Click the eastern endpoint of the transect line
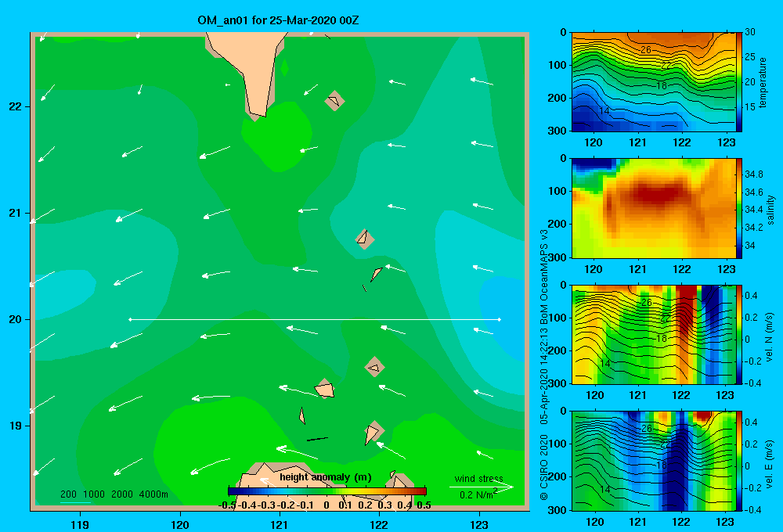This screenshot has height=532, width=783. click(x=500, y=319)
